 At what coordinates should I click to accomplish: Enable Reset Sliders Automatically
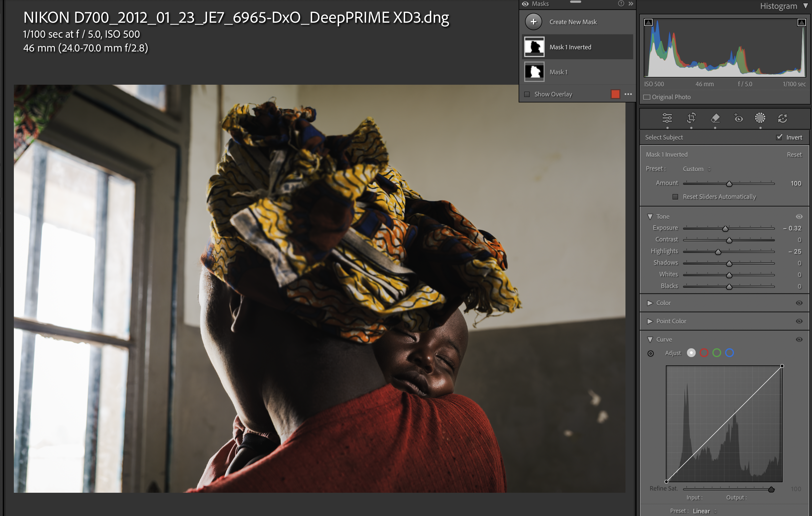point(675,197)
